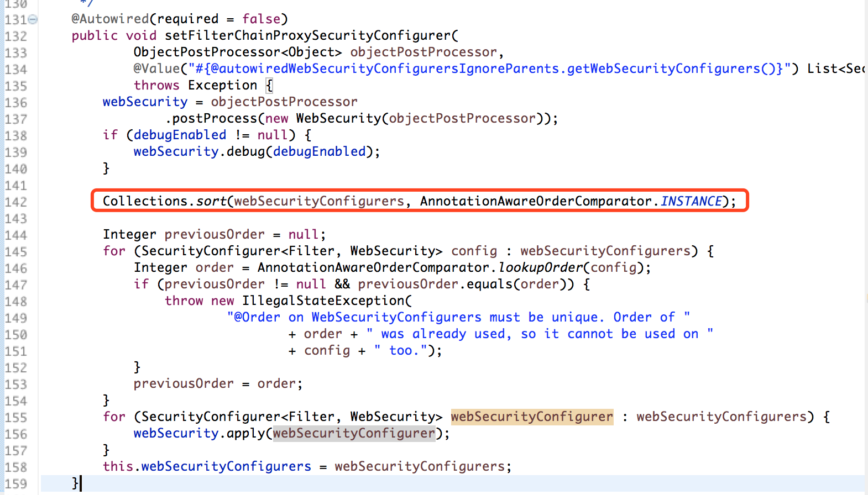
Task: Click the postProcess method call
Action: click(215, 118)
